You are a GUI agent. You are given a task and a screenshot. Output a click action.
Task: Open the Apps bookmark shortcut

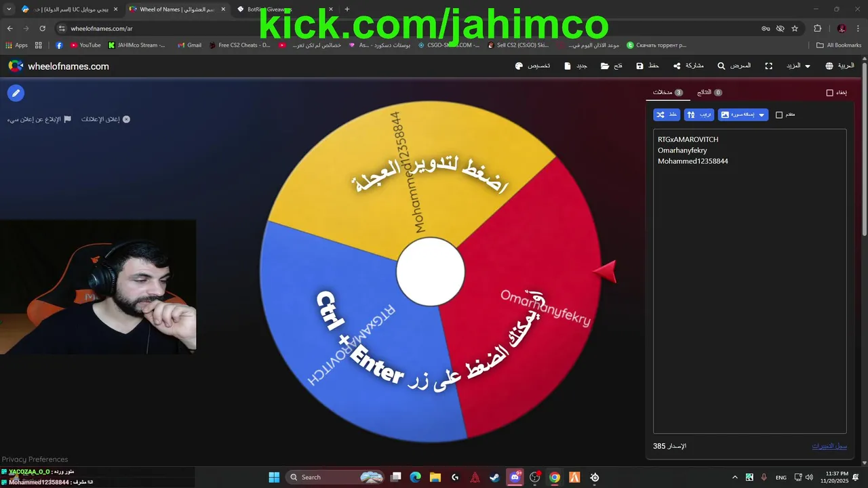point(17,45)
